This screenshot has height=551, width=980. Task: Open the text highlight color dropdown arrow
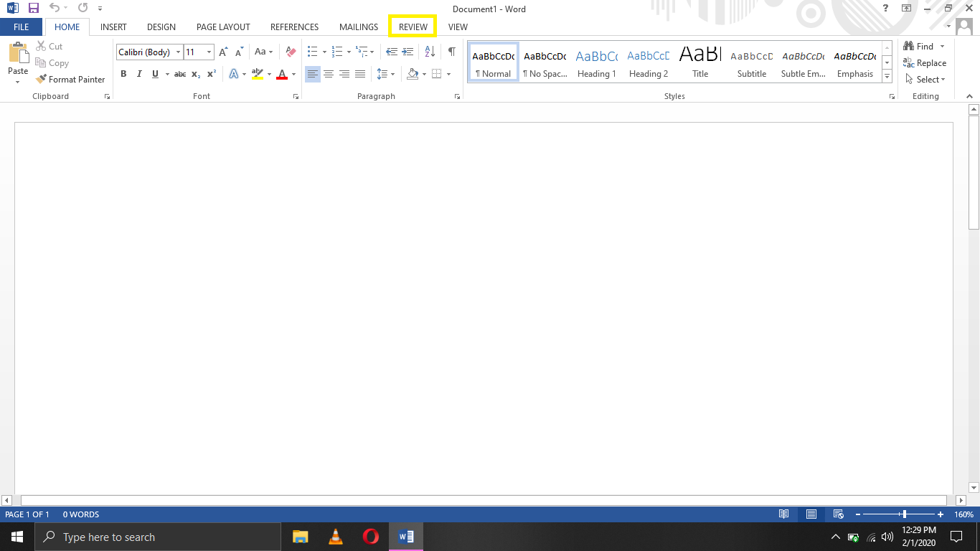coord(270,74)
